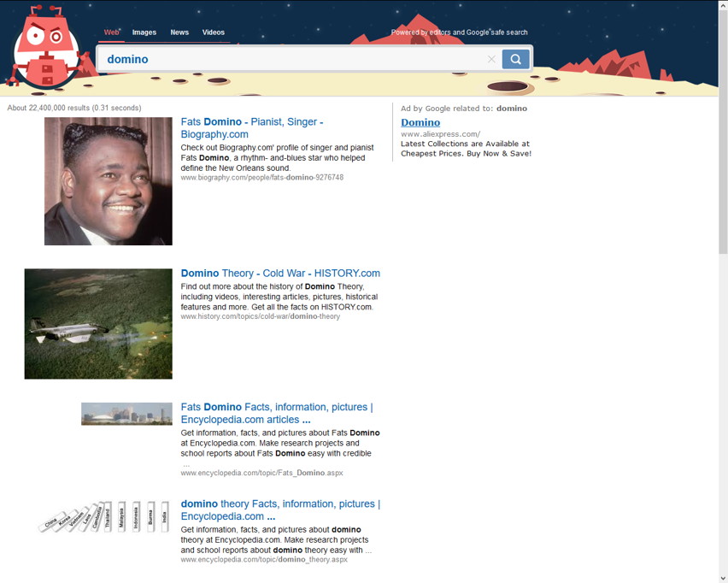The width and height of the screenshot is (728, 583).
Task: Click the Domino ad link
Action: click(420, 122)
